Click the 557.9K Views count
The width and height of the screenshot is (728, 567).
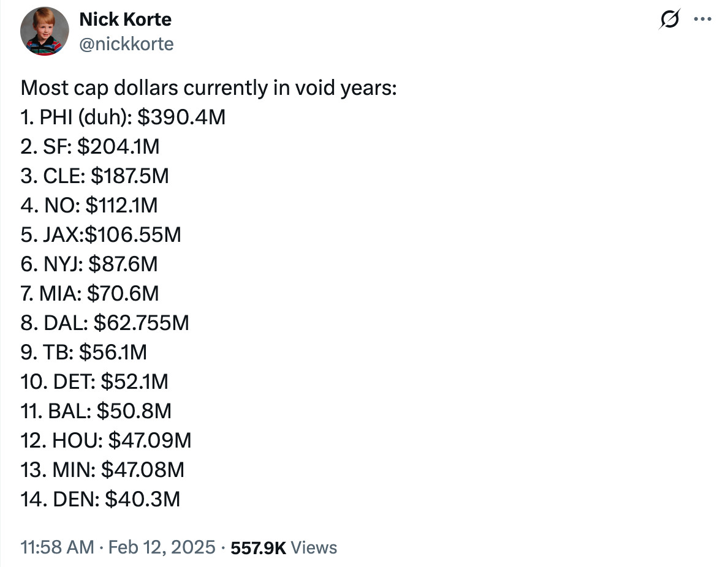[x=283, y=547]
